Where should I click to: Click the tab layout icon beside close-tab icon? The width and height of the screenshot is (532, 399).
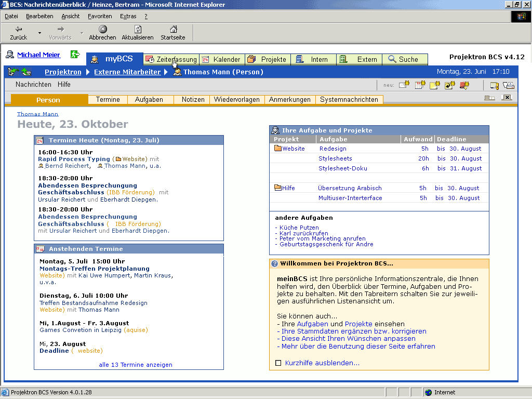click(x=489, y=98)
